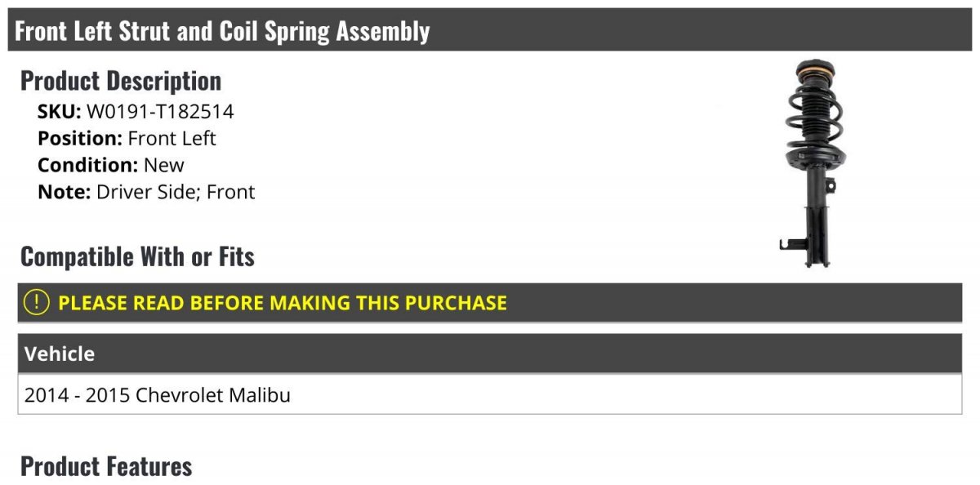Screen dimensions: 980x485
Task: Click the yellow exclamation warning icon
Action: 37,302
